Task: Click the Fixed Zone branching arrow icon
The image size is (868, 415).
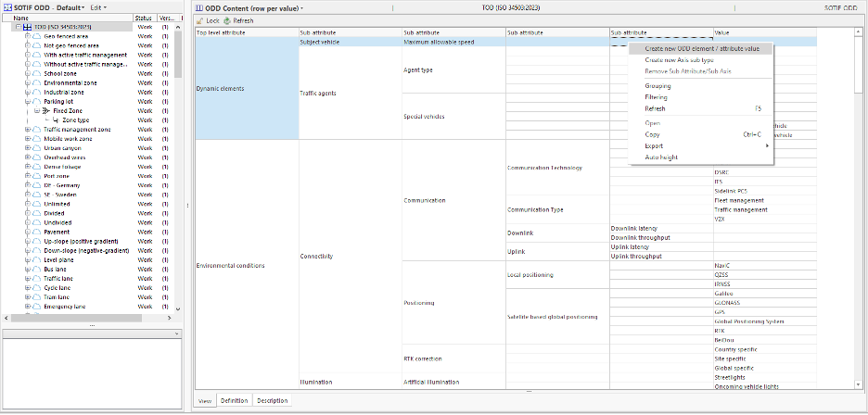Action: tap(46, 110)
